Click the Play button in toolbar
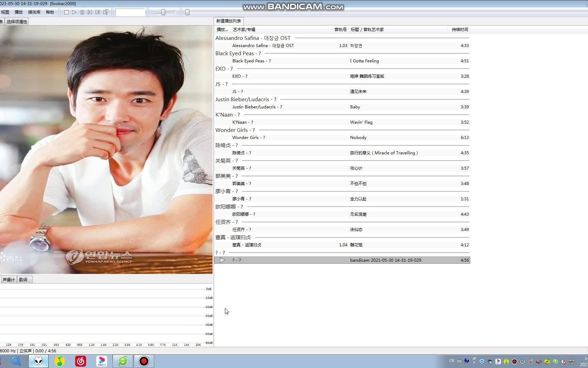The image size is (588, 368). (x=74, y=12)
